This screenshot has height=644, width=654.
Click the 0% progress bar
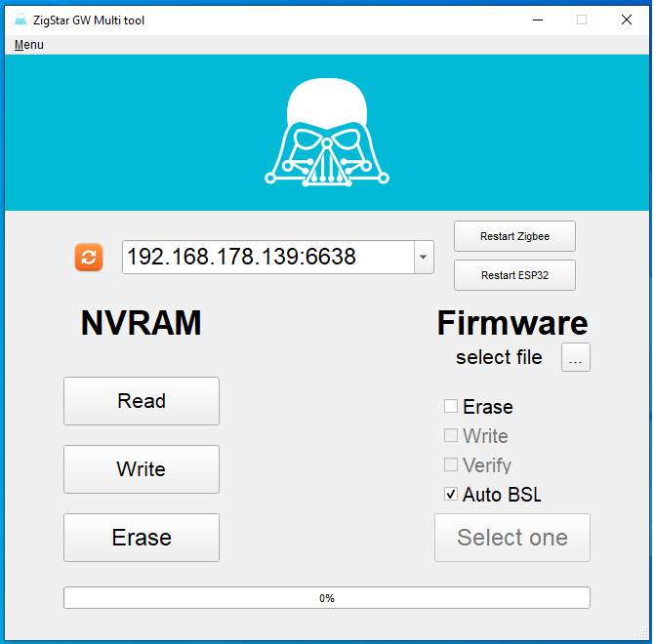pyautogui.click(x=327, y=598)
